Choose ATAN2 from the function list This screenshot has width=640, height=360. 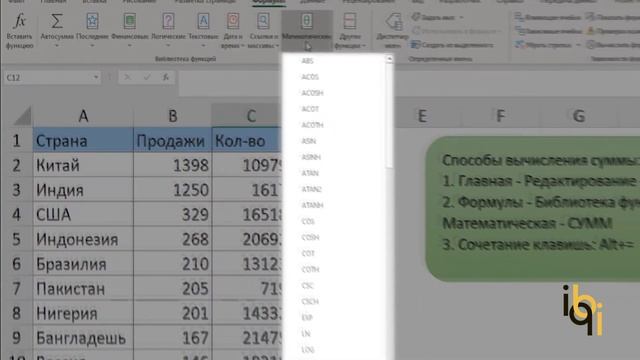point(311,189)
